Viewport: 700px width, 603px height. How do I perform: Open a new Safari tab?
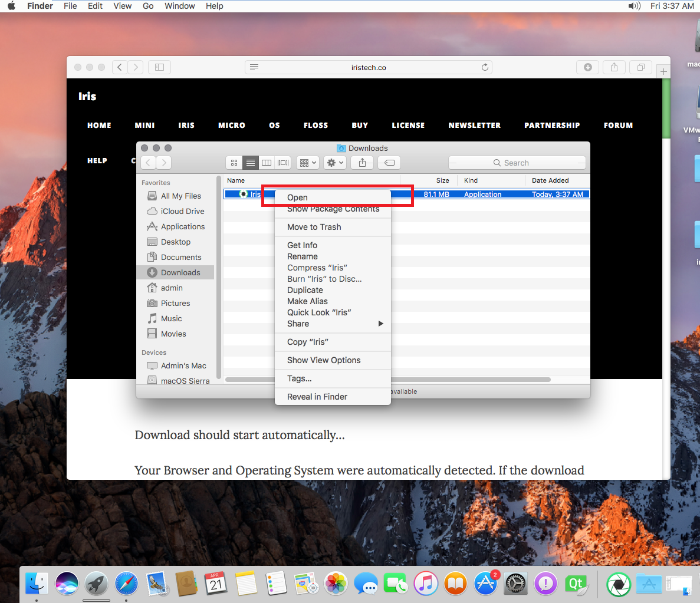[664, 71]
